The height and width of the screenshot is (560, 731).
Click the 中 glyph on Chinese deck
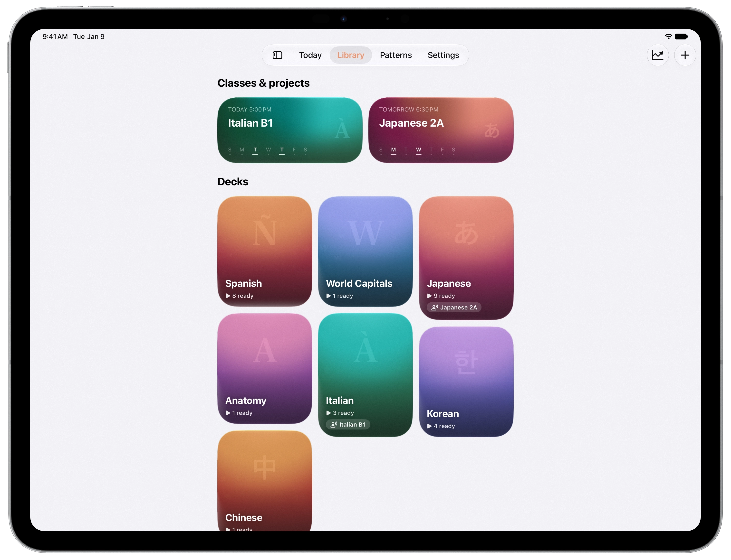(x=265, y=467)
